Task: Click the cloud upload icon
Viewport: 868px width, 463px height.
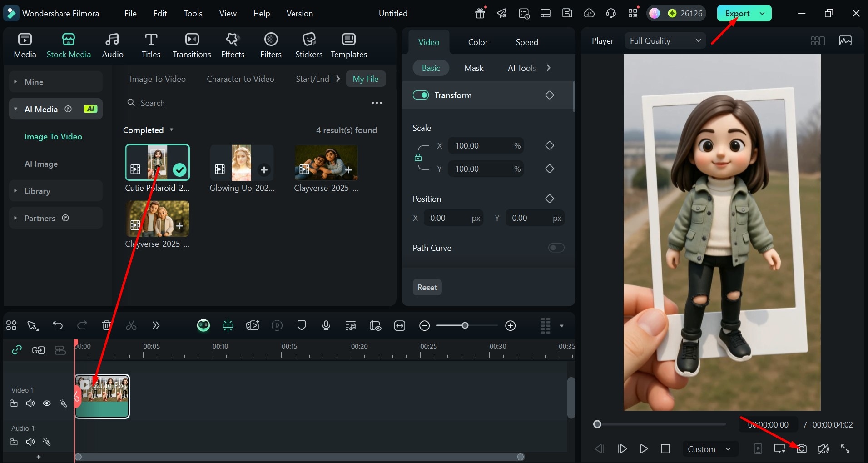Action: coord(589,13)
